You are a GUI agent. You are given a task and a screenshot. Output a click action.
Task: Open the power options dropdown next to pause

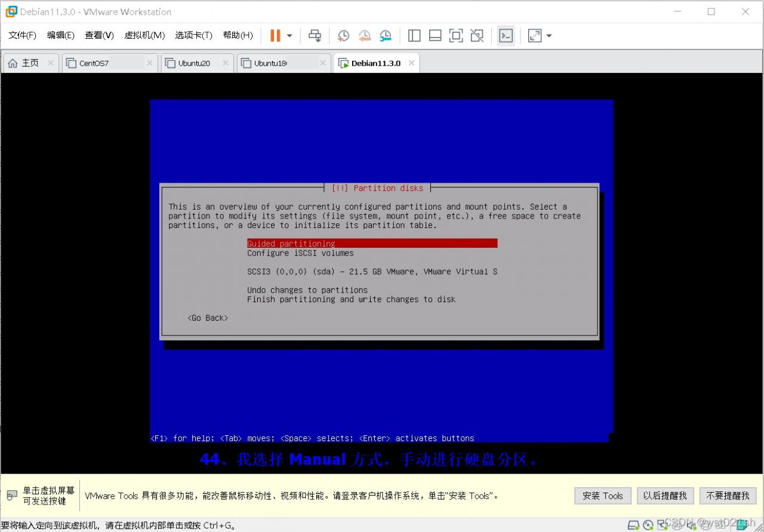(289, 36)
